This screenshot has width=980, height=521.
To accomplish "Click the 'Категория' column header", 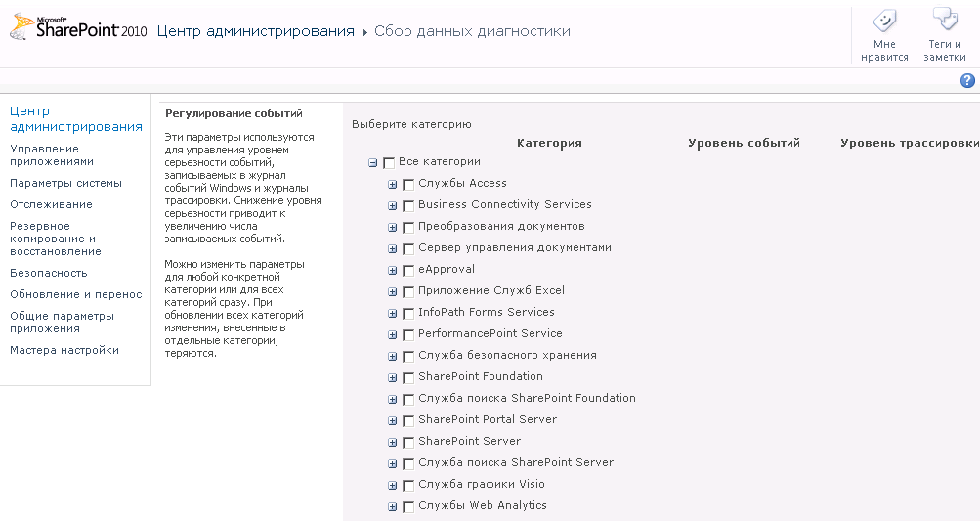I will (x=549, y=144).
